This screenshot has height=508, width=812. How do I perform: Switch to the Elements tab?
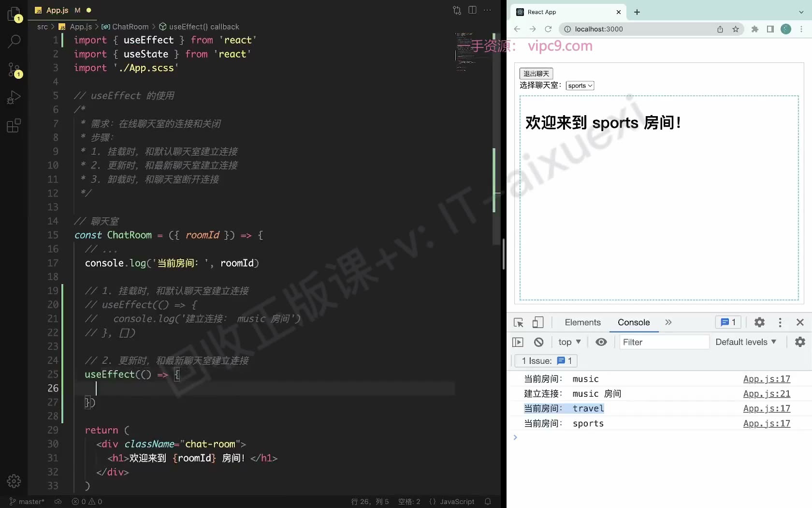pos(583,322)
